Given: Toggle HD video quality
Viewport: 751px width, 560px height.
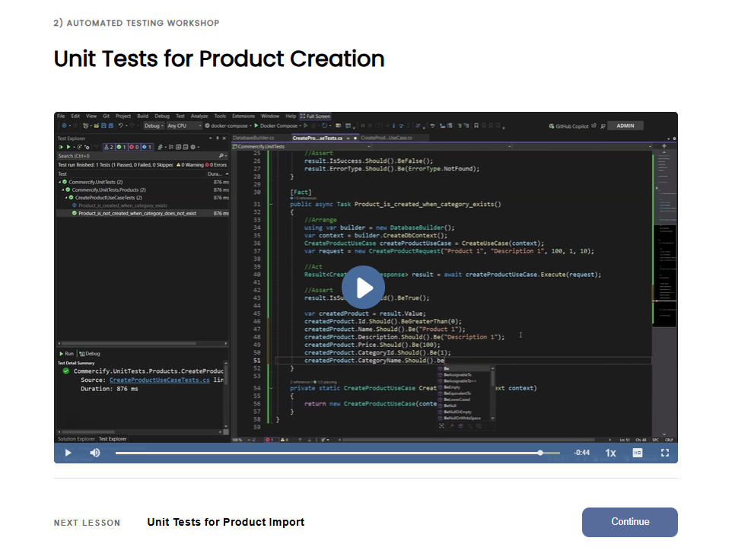Looking at the screenshot, I should click(x=638, y=453).
